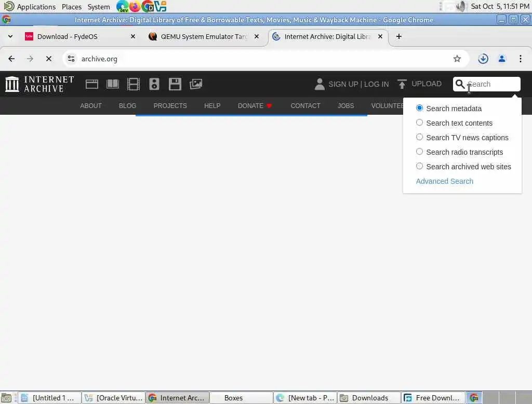The width and height of the screenshot is (532, 404).
Task: Open a new tab with the plus button
Action: pyautogui.click(x=398, y=36)
